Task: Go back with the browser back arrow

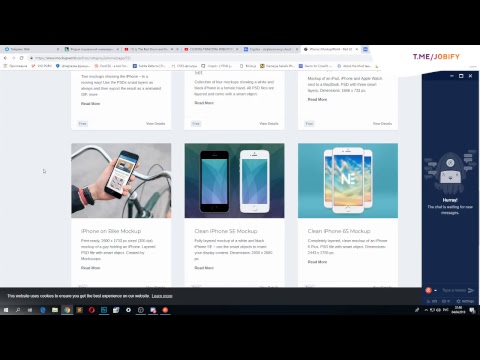Action: point(5,58)
